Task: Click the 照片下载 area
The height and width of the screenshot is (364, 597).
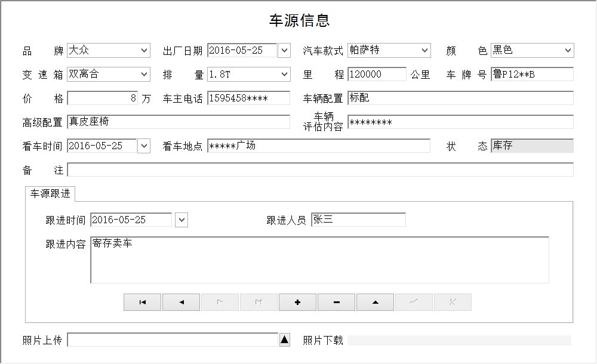Action: pyautogui.click(x=460, y=340)
